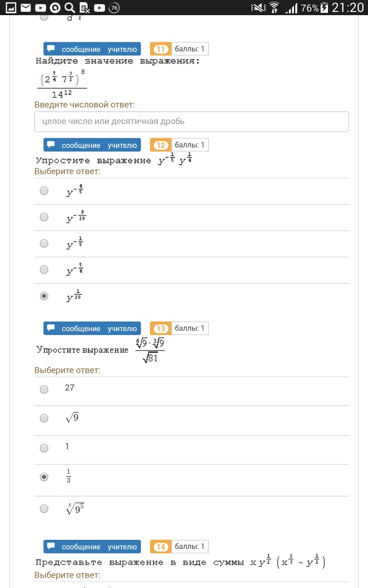Tap the mail notification icon in status bar
Screen dimensions: 368x588
(x=26, y=7)
